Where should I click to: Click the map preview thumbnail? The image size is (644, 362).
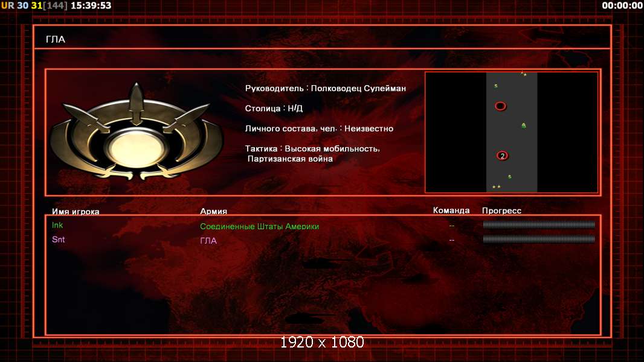pos(511,132)
